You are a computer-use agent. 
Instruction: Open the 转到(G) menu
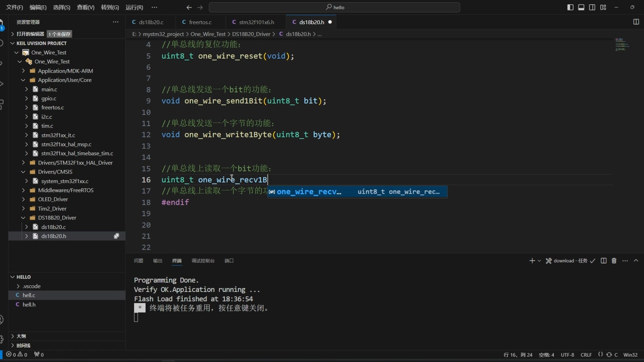point(110,7)
